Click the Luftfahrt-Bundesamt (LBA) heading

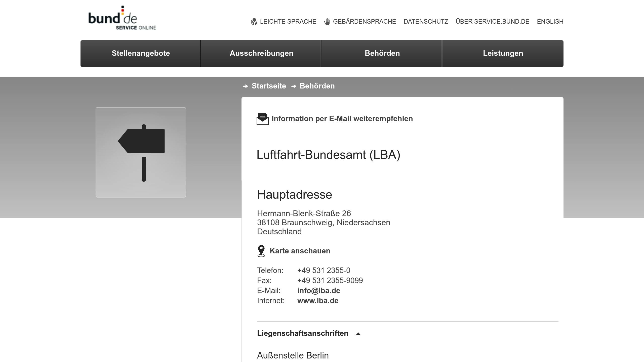328,155
